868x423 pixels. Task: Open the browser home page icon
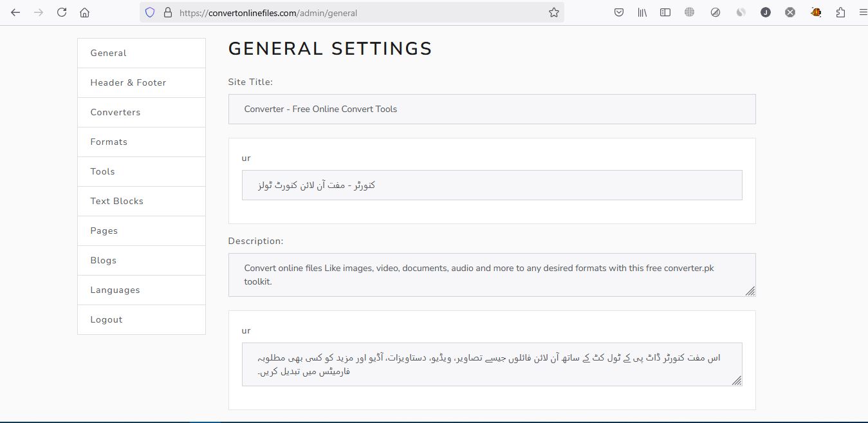84,12
